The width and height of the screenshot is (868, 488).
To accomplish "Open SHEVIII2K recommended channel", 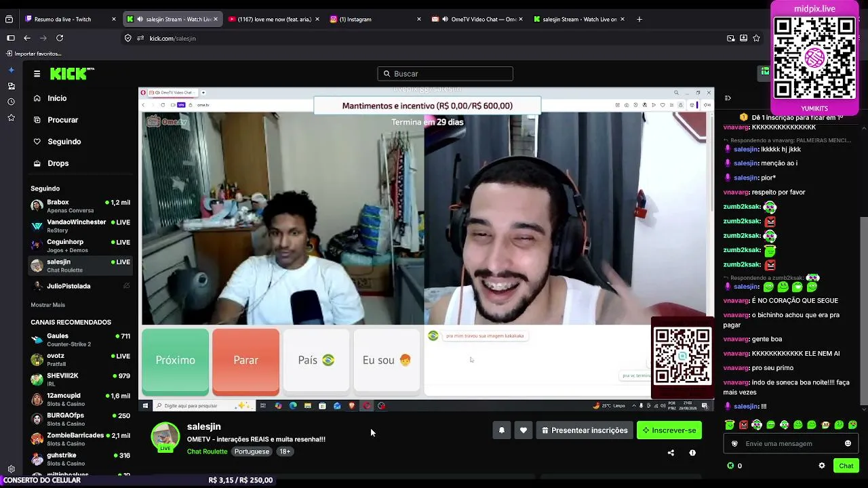I will tap(80, 380).
